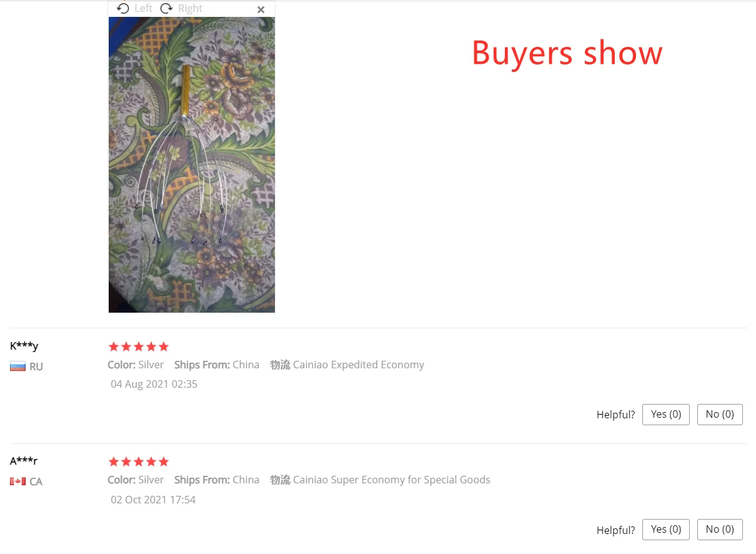Click the Russian flag icon next to RU
This screenshot has width=756, height=554.
(17, 366)
